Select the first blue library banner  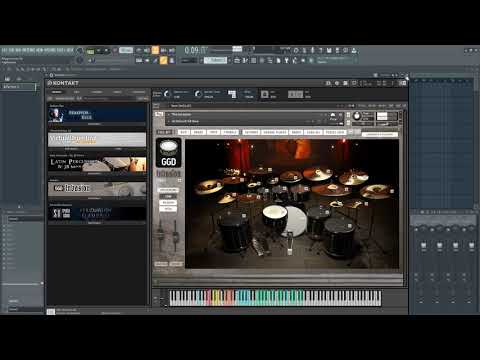click(97, 115)
